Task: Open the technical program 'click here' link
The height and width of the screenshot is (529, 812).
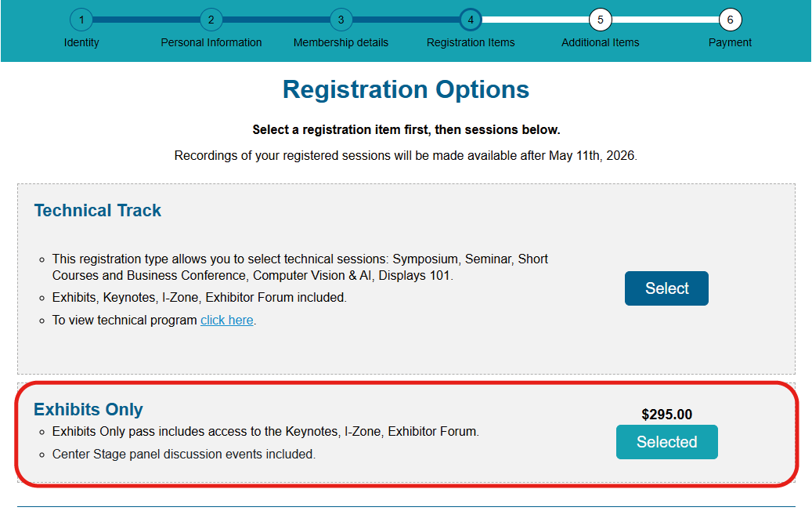Action: 227,320
